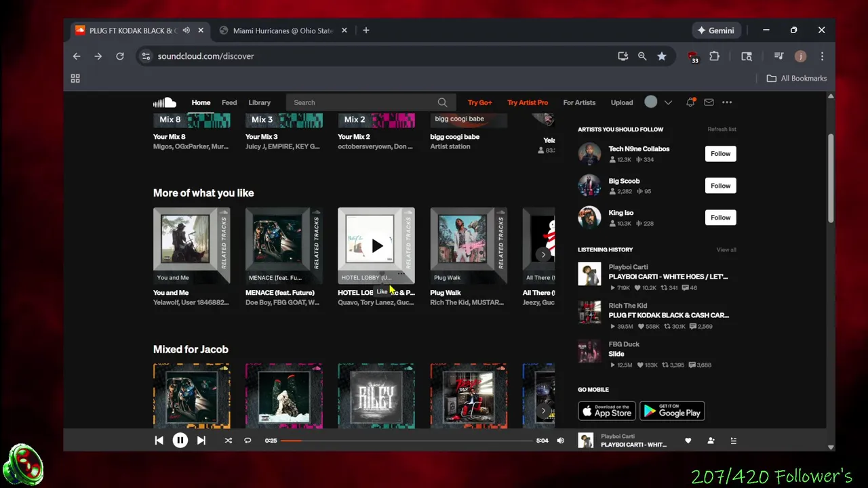
Task: Toggle repeat in the player bar
Action: (x=248, y=441)
